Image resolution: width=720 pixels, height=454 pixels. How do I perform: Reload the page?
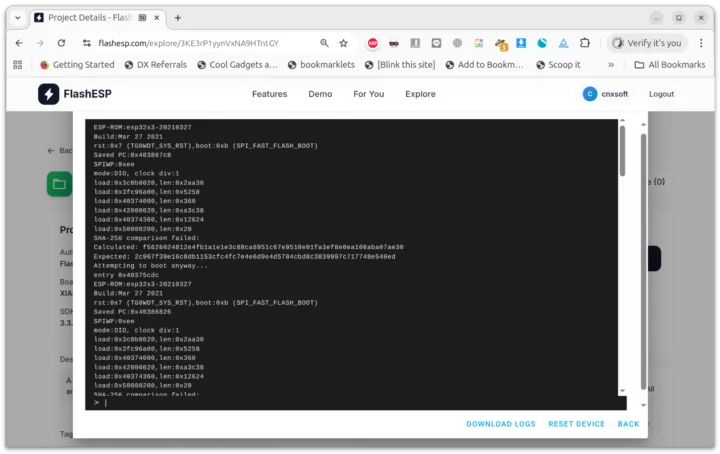(62, 43)
